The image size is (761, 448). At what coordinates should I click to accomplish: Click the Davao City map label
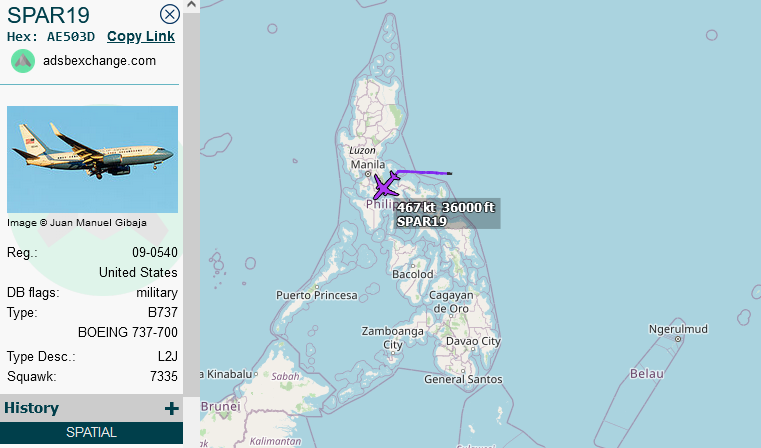tap(473, 341)
